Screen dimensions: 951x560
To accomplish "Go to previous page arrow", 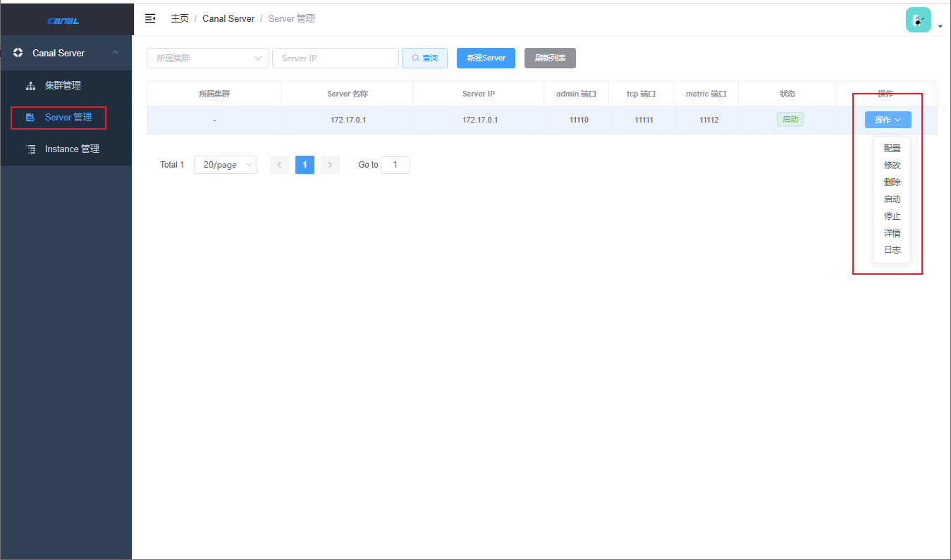I will 279,165.
